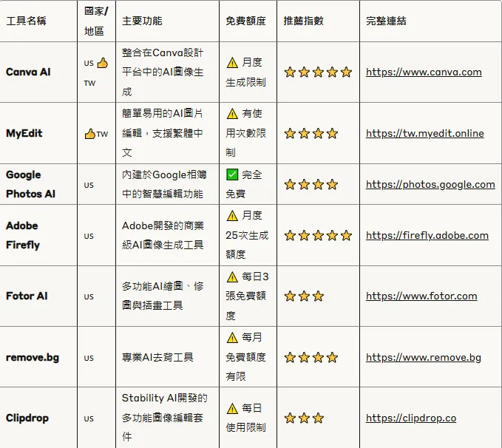Open the https://www.fotor.com link
502x448 pixels.
pos(421,296)
